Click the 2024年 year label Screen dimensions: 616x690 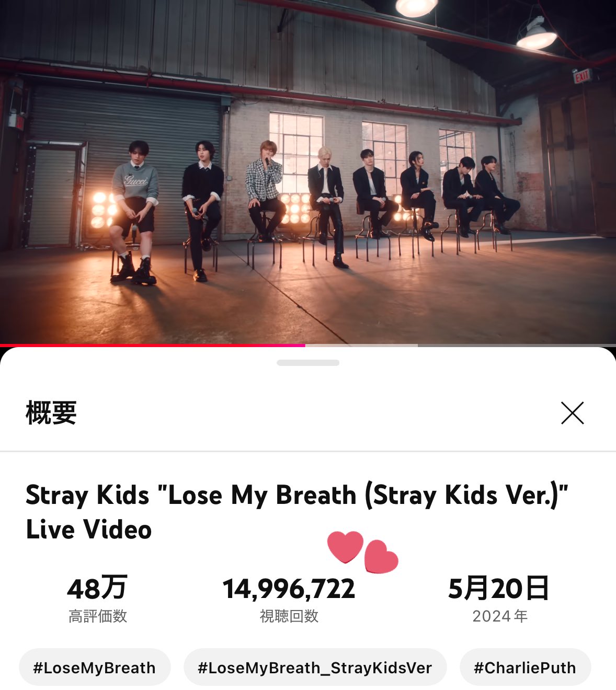[500, 616]
